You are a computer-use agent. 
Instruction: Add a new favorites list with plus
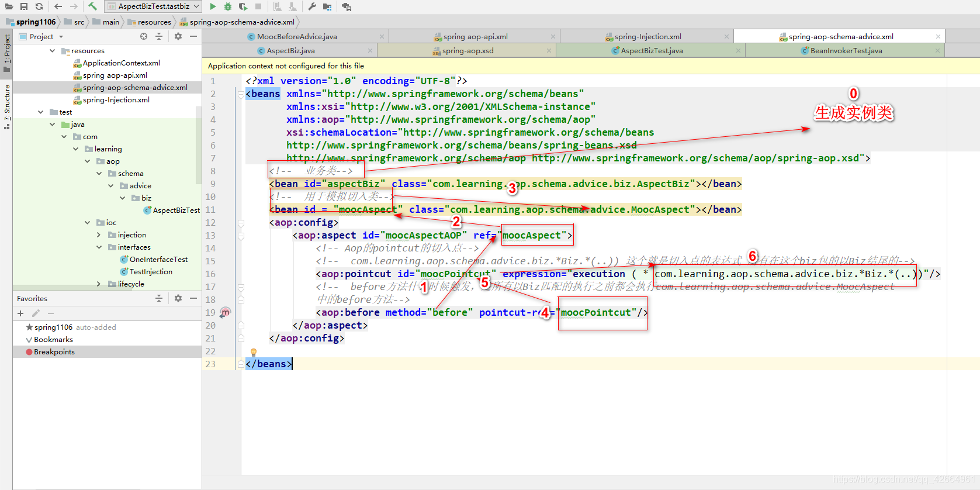click(20, 313)
